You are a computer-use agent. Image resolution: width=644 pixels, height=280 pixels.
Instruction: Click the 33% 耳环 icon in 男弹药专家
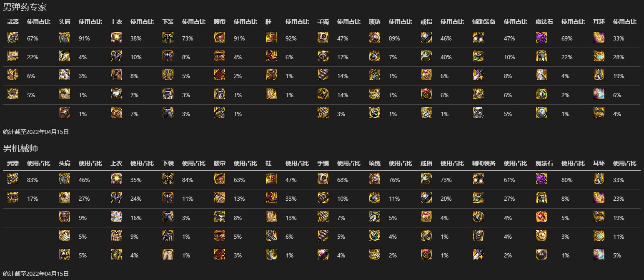coord(599,38)
